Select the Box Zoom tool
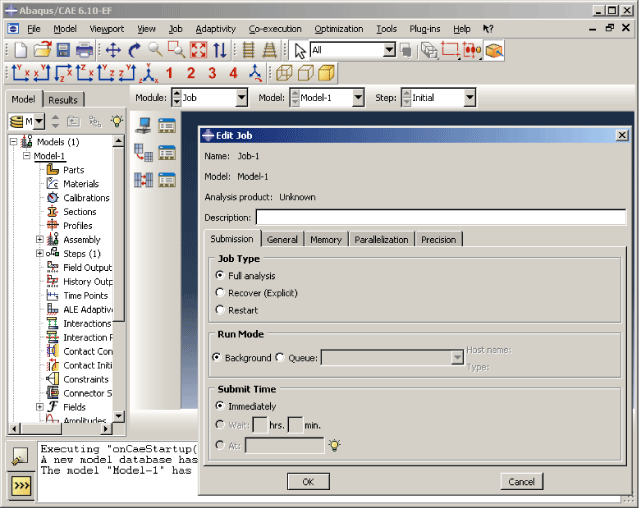The image size is (639, 508). [x=176, y=50]
